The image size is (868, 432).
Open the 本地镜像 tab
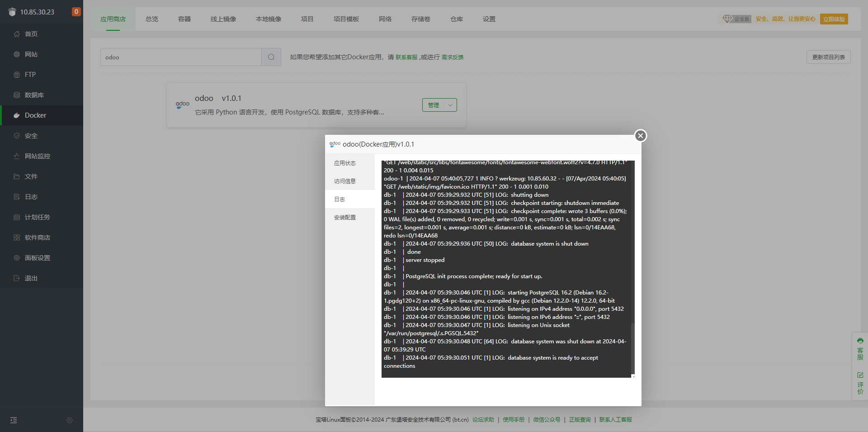(269, 19)
